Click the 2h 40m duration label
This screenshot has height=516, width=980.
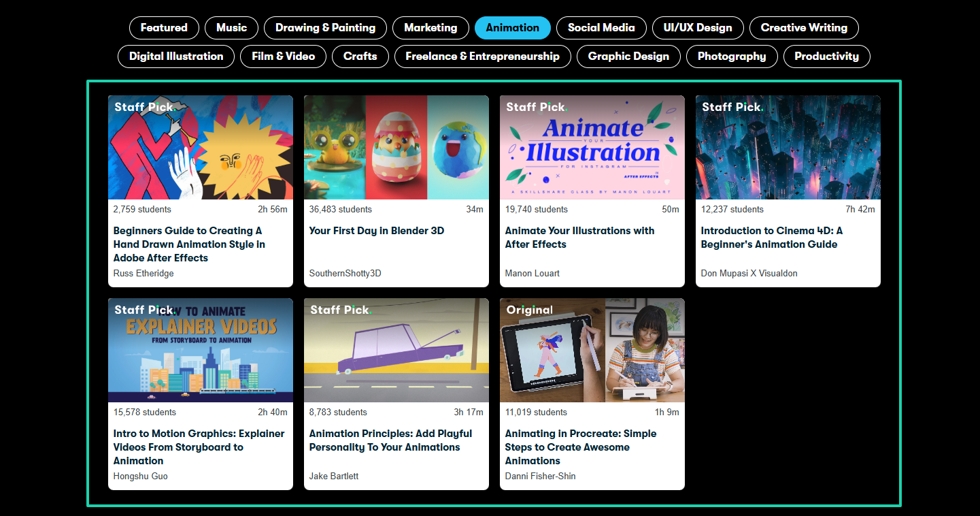[273, 412]
